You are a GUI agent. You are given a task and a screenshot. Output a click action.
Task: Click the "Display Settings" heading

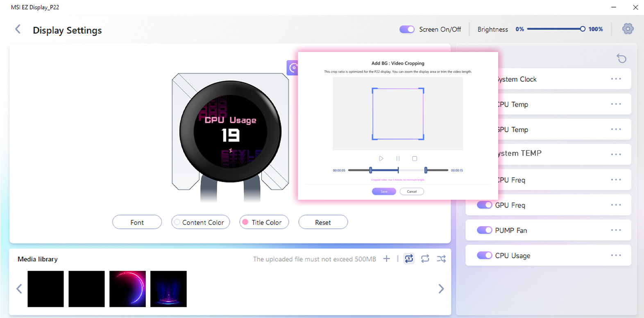click(x=67, y=30)
